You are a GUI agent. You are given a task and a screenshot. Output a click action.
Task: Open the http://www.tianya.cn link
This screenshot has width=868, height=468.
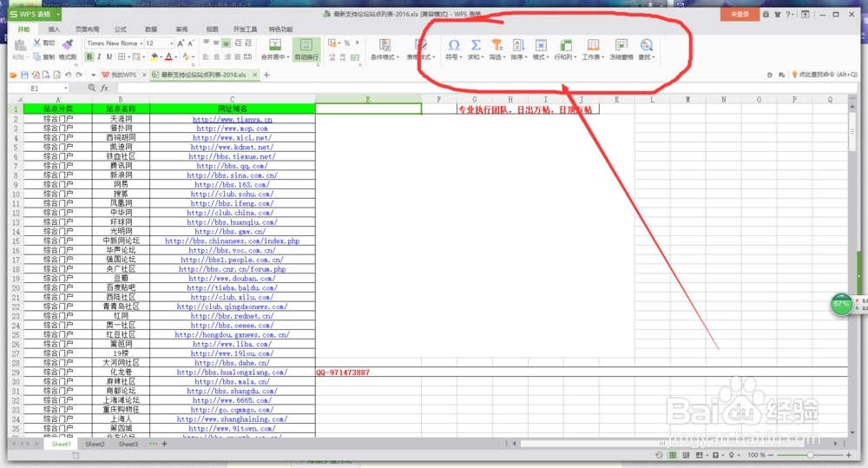pos(233,119)
